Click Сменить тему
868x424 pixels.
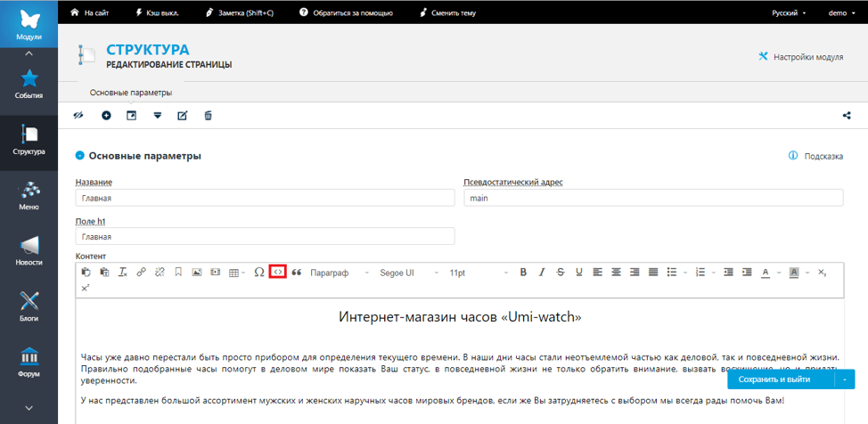tap(448, 12)
